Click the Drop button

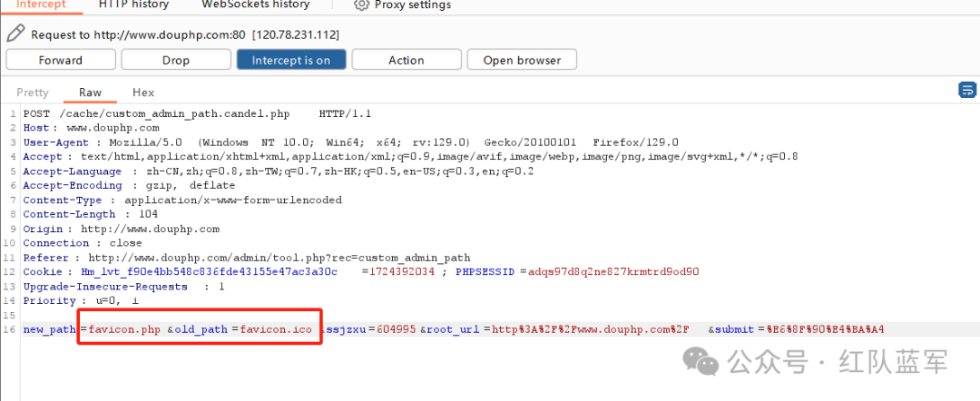(176, 60)
